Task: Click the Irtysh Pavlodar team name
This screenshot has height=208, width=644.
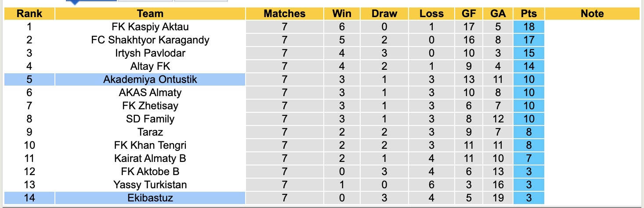Action: pyautogui.click(x=150, y=53)
